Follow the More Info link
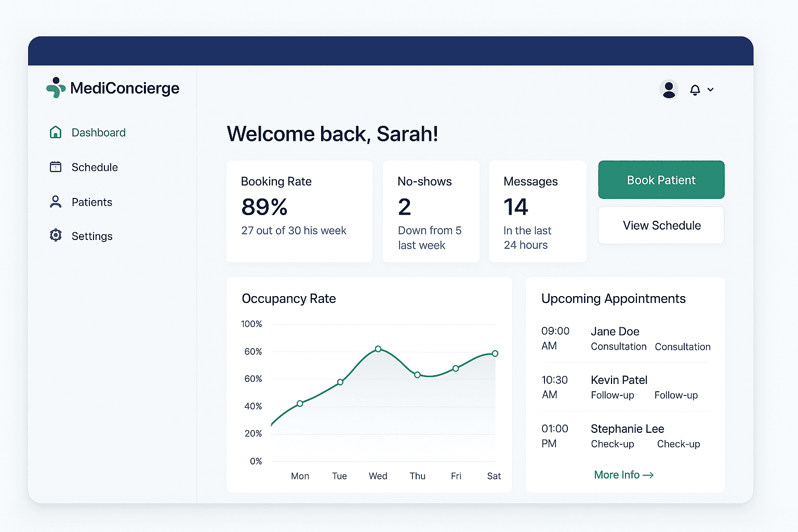This screenshot has width=798, height=532. coord(617,475)
